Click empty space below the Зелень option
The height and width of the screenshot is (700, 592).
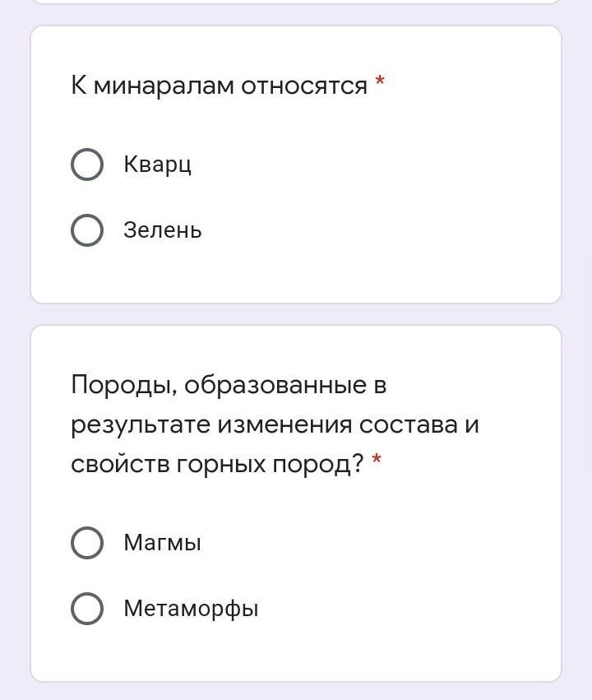(296, 275)
